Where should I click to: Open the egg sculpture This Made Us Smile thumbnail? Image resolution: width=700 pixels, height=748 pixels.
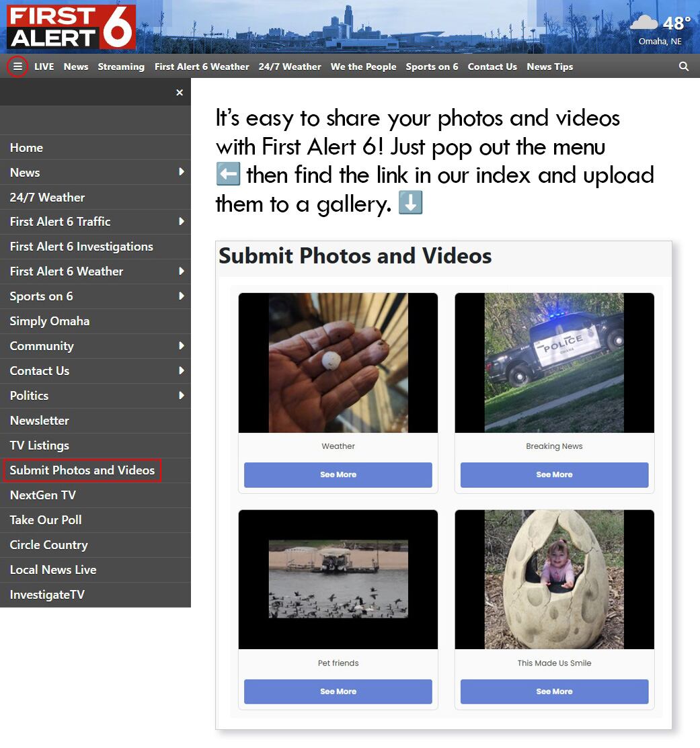tap(554, 579)
